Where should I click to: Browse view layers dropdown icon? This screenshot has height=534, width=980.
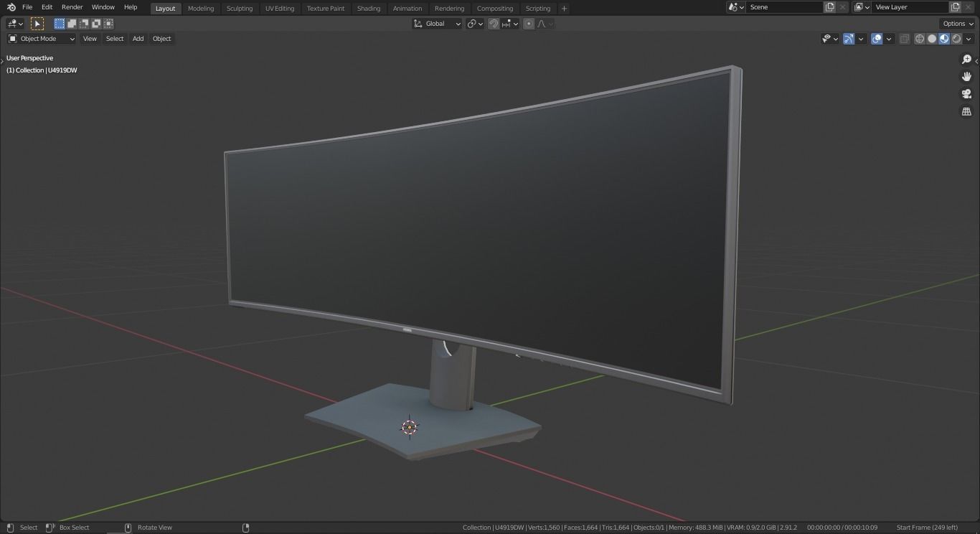tap(862, 7)
